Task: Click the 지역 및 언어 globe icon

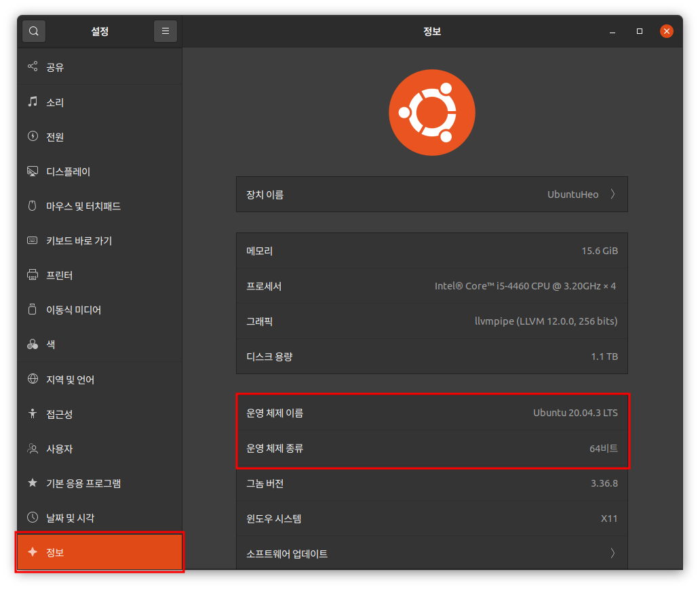Action: [33, 379]
